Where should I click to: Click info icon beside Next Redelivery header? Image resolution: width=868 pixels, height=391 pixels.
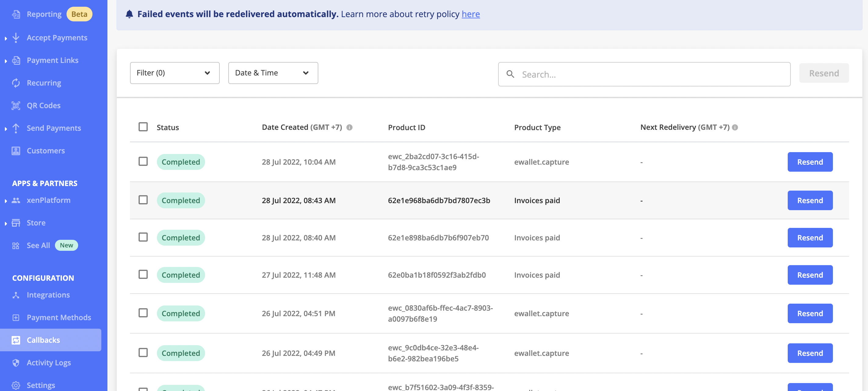735,127
